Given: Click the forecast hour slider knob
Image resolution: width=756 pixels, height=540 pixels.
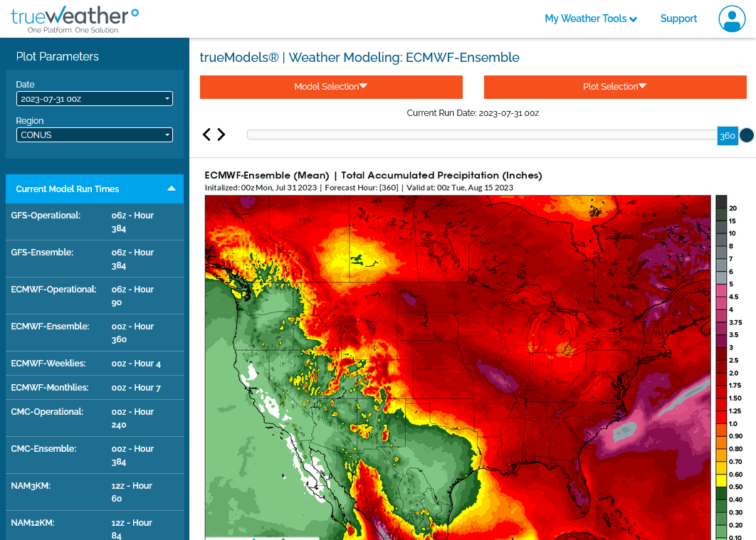Looking at the screenshot, I should [747, 135].
